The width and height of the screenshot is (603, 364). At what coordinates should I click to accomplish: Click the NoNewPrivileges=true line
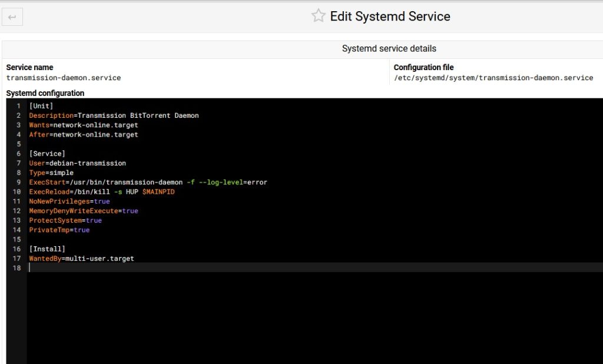(x=69, y=201)
